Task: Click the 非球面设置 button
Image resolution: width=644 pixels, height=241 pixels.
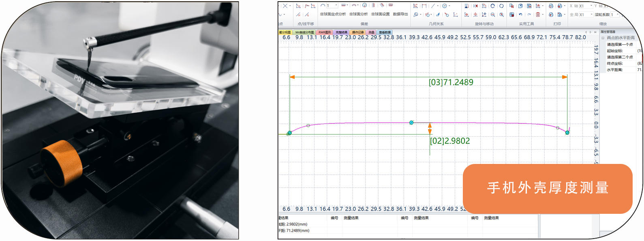Action: point(380,14)
